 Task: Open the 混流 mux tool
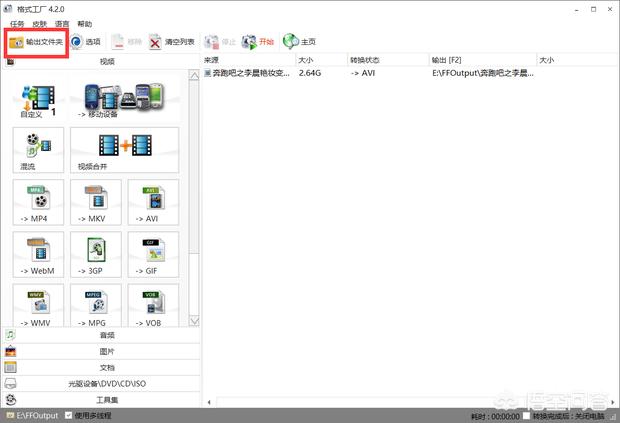point(39,150)
